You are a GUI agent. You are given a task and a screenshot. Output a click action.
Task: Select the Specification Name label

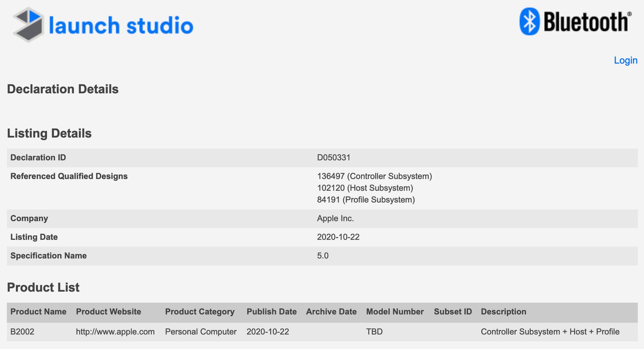(49, 256)
